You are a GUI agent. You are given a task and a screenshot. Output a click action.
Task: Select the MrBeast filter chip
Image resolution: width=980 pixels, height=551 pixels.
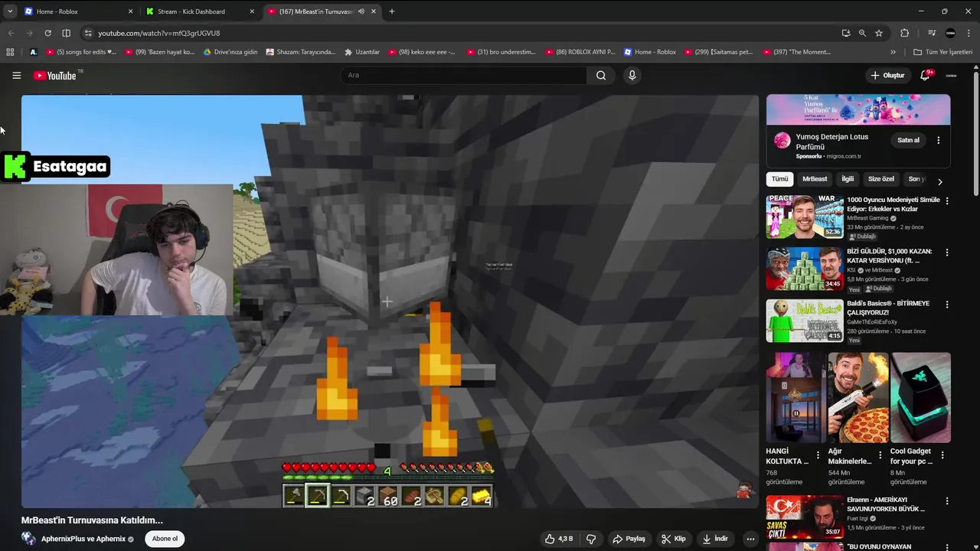pos(815,179)
